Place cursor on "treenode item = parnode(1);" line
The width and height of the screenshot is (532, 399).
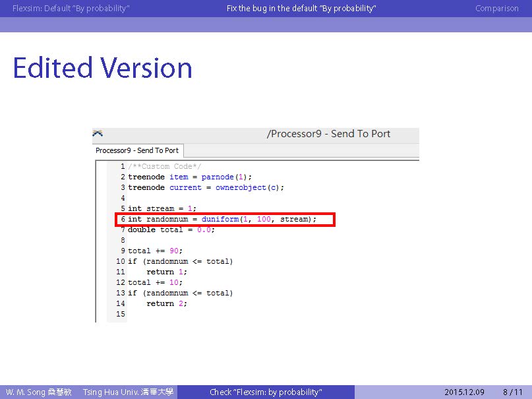pyautogui.click(x=190, y=177)
